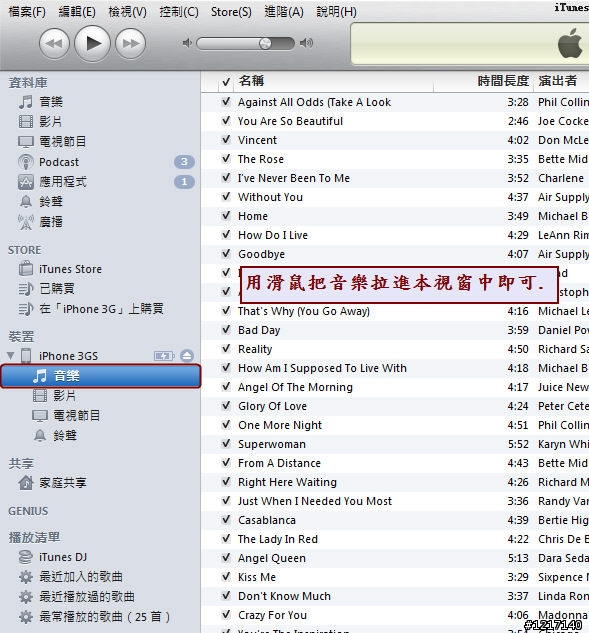Click the Previous track rewind button
589x633 pixels.
(x=54, y=43)
